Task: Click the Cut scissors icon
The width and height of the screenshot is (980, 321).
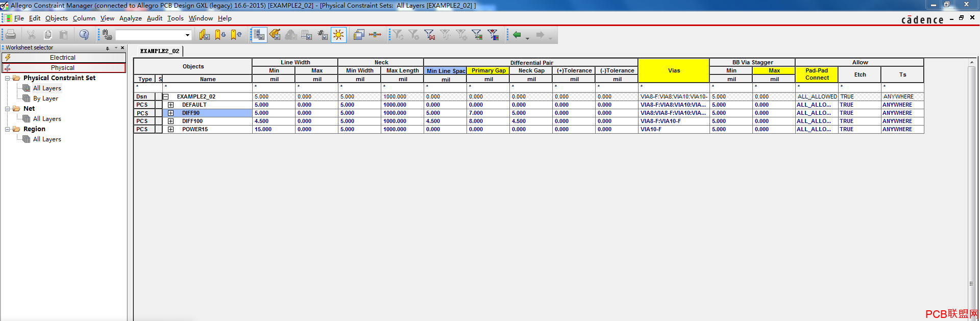Action: click(x=31, y=35)
